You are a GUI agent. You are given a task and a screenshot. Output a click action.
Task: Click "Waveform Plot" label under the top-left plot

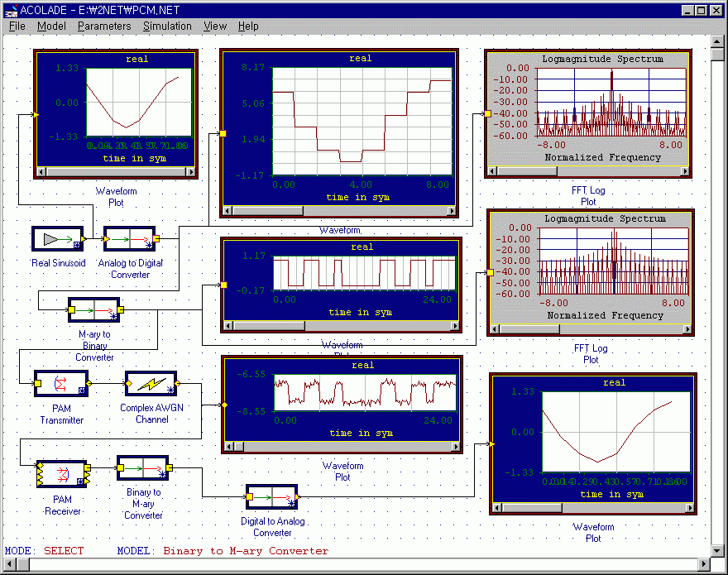(116, 196)
